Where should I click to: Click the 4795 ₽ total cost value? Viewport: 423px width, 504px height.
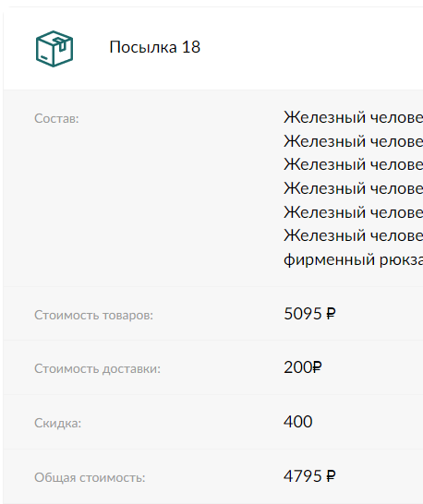pyautogui.click(x=309, y=476)
